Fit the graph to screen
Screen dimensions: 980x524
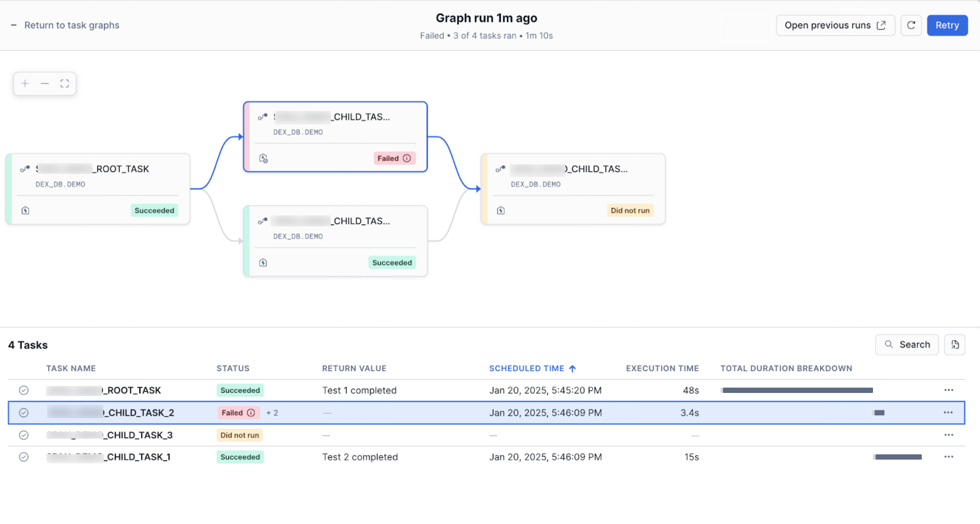pyautogui.click(x=65, y=83)
